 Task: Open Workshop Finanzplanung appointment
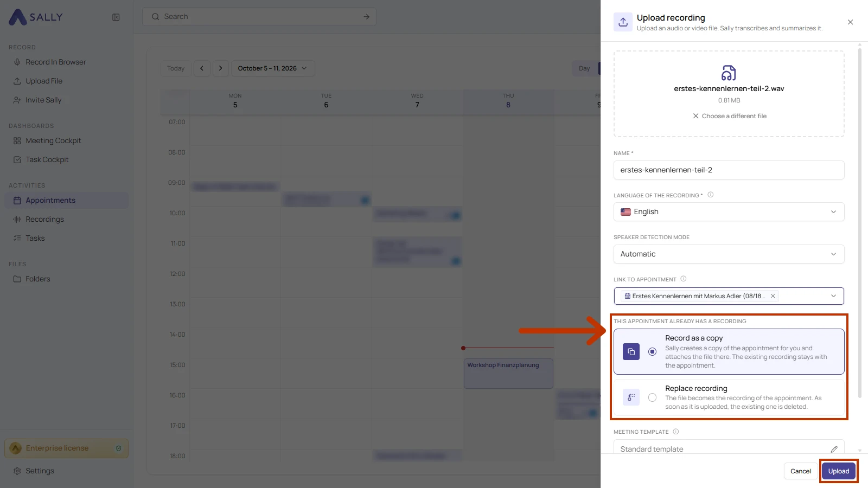(508, 373)
